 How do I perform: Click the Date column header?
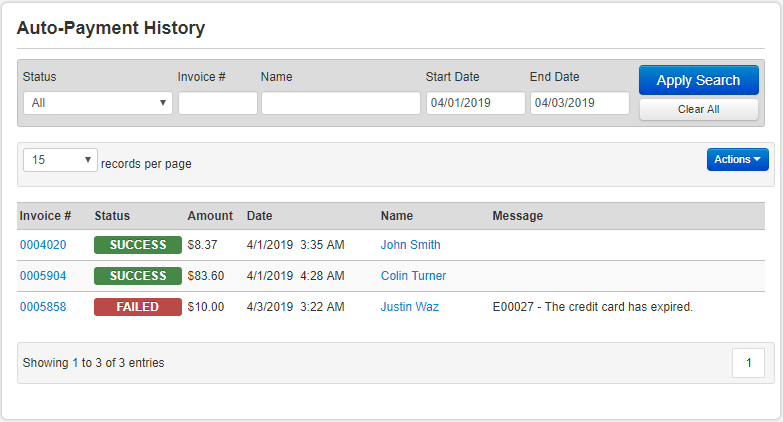click(259, 216)
